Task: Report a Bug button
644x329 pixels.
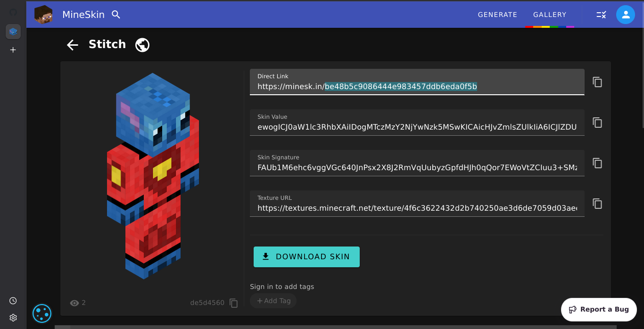Action: click(599, 310)
